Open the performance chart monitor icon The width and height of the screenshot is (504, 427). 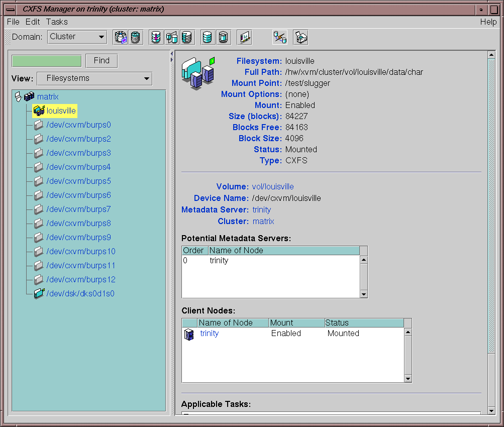point(245,37)
